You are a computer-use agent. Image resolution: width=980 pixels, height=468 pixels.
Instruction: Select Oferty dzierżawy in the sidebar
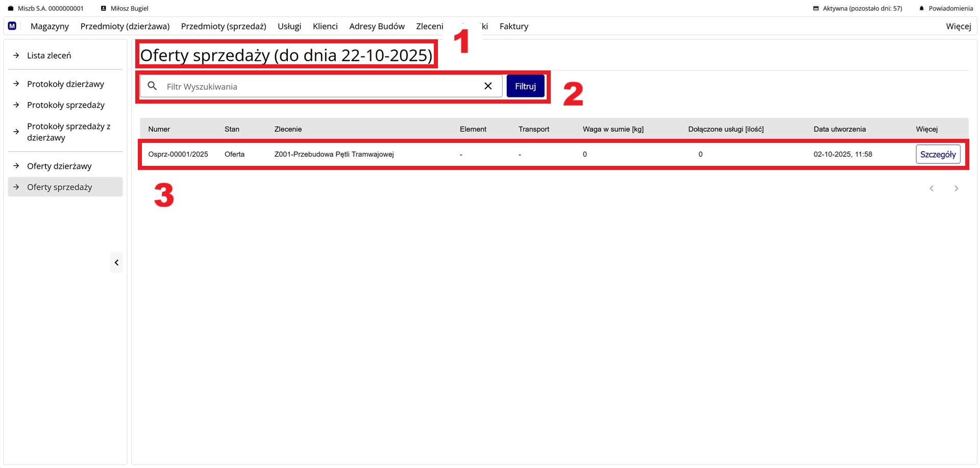tap(59, 166)
